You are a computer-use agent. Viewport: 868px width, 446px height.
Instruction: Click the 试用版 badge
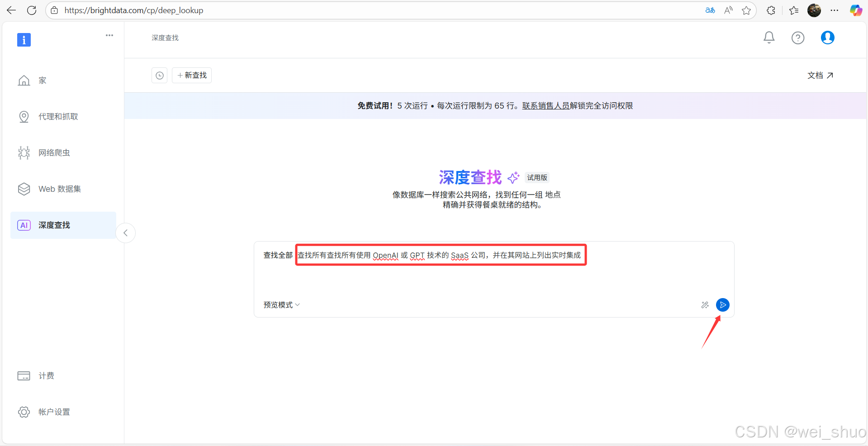click(x=537, y=178)
